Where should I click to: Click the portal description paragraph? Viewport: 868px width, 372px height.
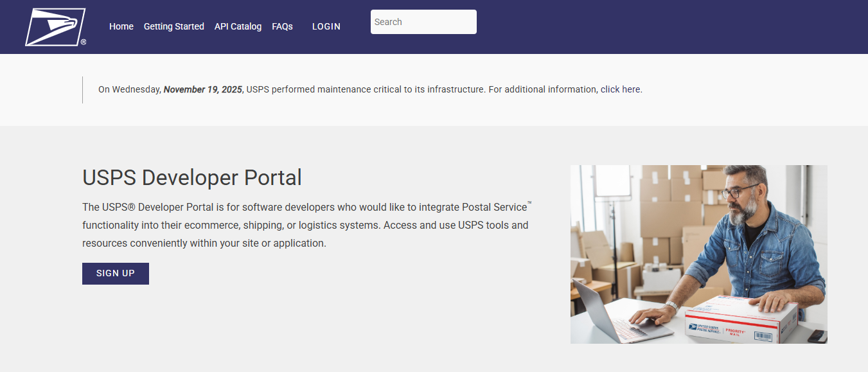pyautogui.click(x=307, y=226)
